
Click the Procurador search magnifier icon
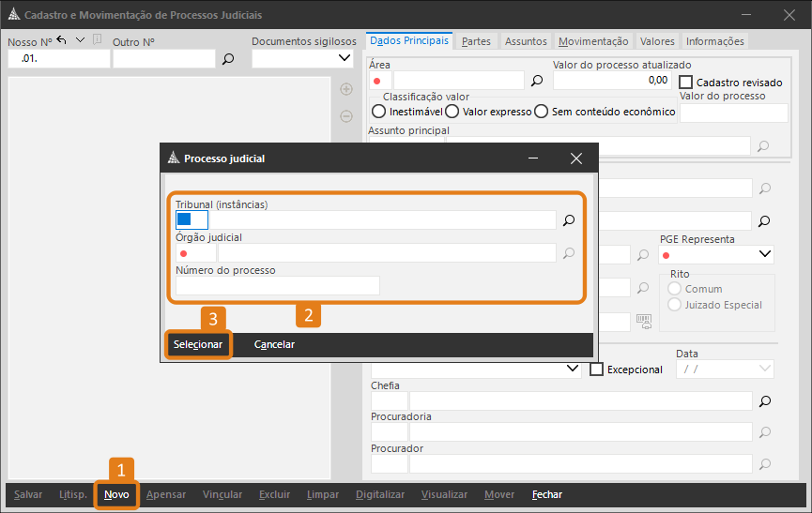click(764, 464)
